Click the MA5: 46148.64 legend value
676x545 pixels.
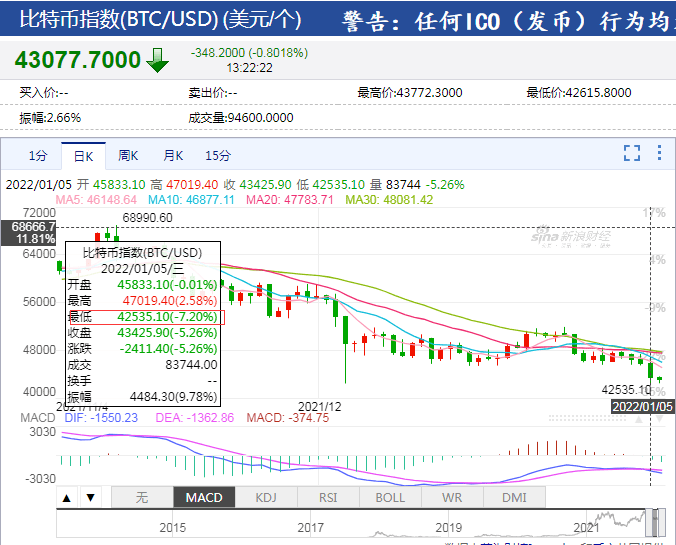click(96, 200)
